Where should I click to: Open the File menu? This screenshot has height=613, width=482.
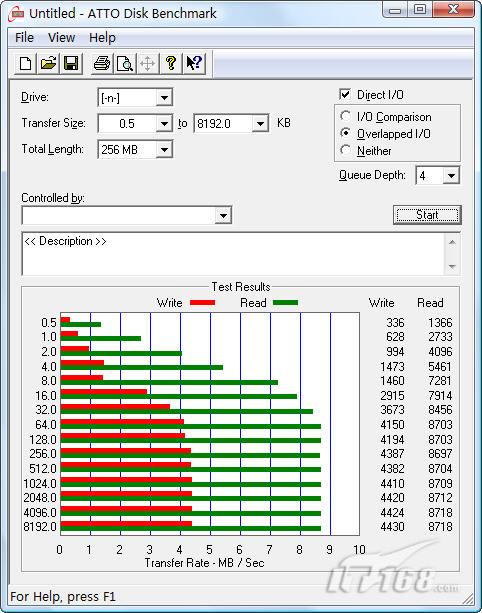[x=24, y=38]
